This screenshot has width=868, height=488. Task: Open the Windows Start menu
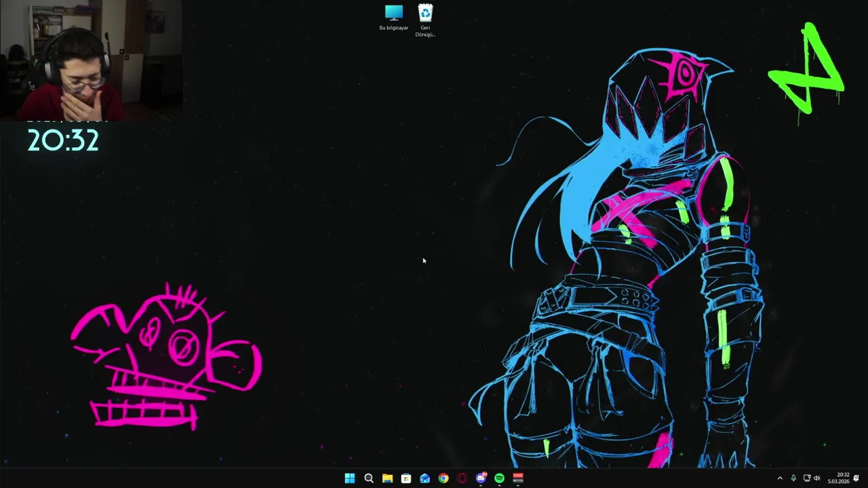pyautogui.click(x=350, y=479)
